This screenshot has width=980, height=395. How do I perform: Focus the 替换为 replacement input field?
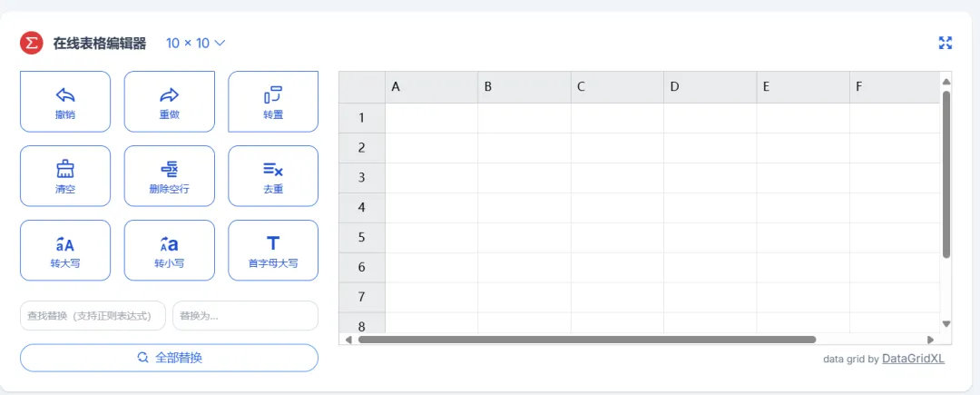pos(245,316)
